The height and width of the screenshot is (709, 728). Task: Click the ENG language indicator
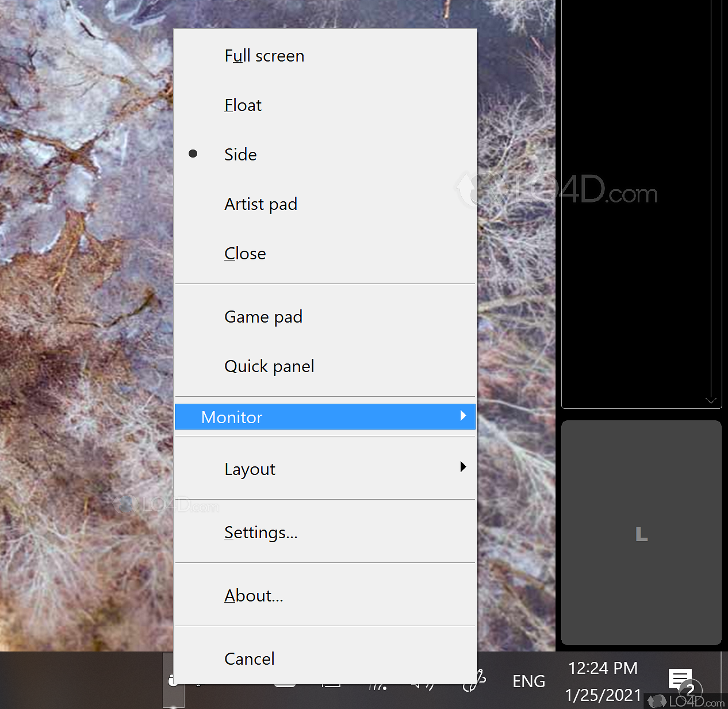528,681
